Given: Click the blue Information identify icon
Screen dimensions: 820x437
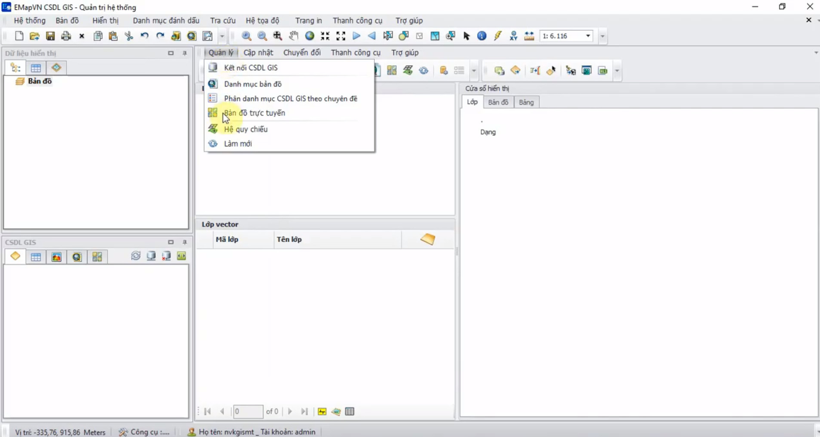Looking at the screenshot, I should 482,36.
